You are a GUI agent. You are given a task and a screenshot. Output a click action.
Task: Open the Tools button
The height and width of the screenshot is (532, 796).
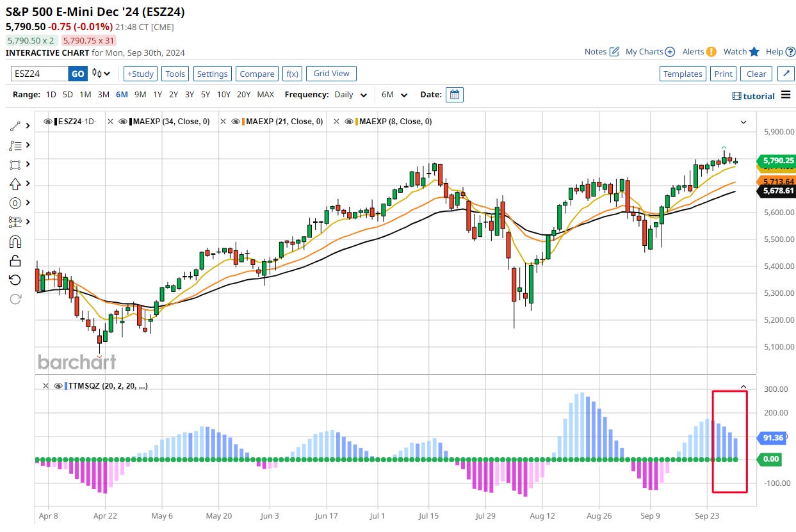175,74
